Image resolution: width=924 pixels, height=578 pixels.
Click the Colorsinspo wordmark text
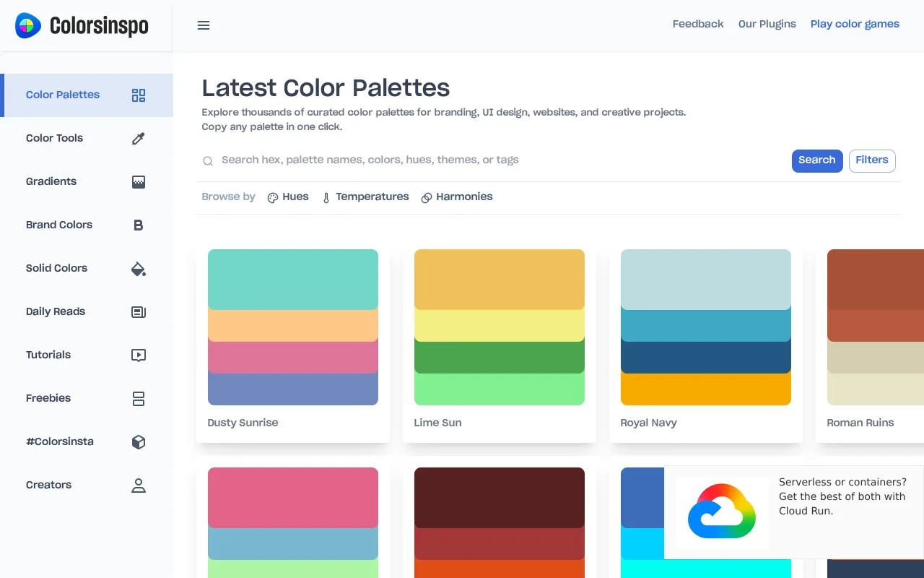99,26
